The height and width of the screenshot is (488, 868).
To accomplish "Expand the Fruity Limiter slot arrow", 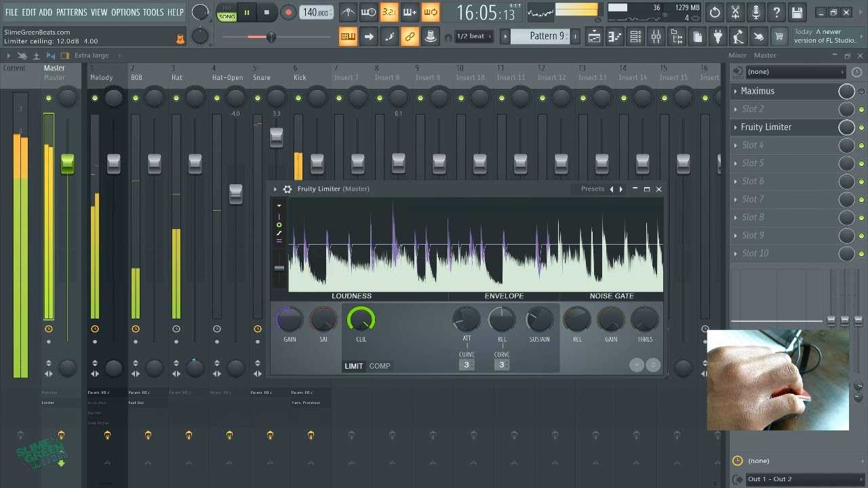I will click(x=736, y=127).
